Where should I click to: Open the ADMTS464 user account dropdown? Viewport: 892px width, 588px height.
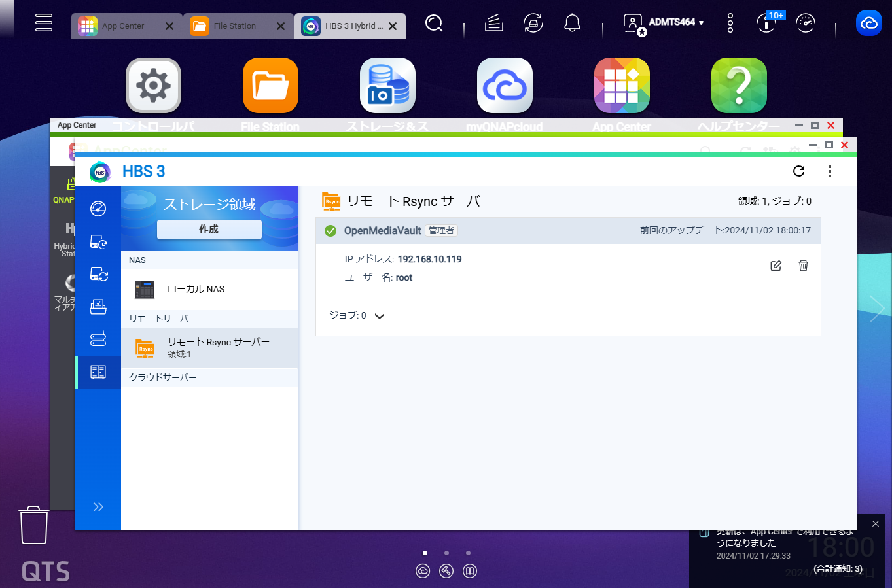click(664, 24)
